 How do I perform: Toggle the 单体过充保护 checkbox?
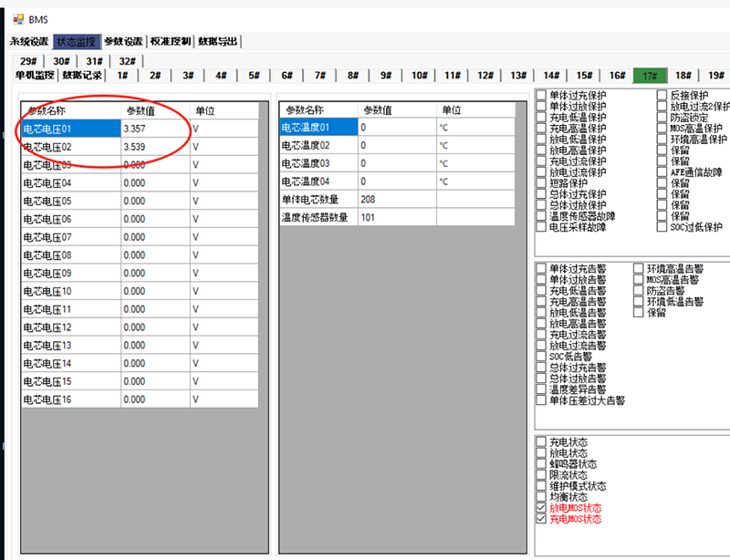pos(542,96)
